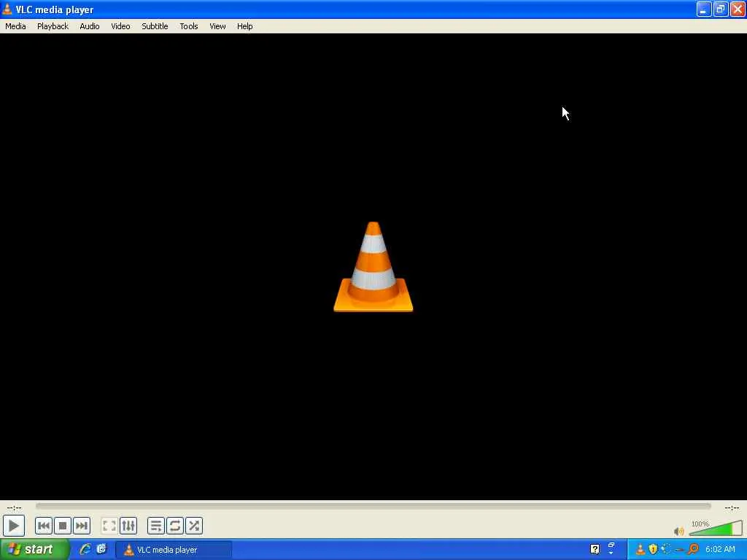Viewport: 747px width, 560px height.
Task: Click the Windows Start button
Action: click(35, 550)
